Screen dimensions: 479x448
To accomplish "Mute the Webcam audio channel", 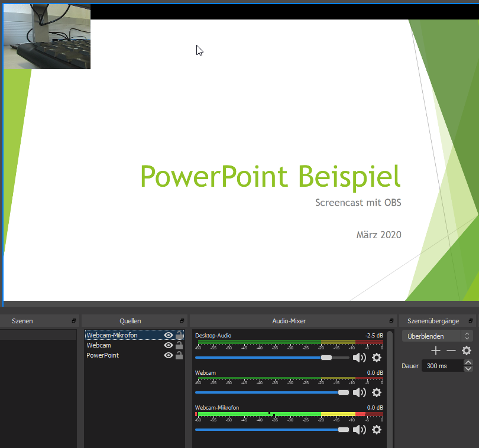I will click(359, 393).
